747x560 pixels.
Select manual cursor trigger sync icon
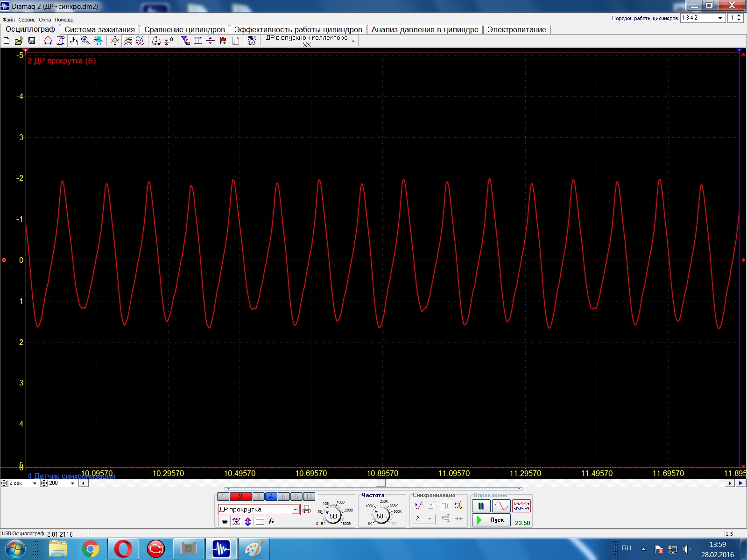click(459, 505)
